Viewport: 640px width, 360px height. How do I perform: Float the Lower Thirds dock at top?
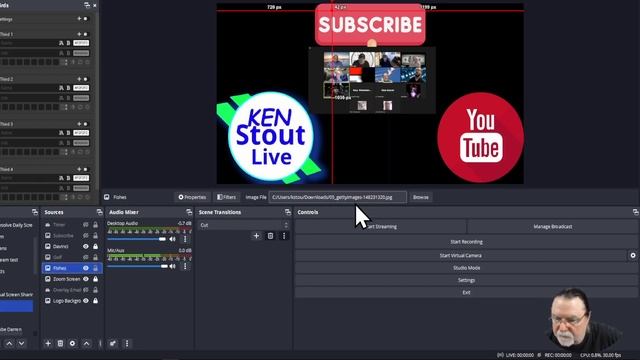tap(87, 5)
